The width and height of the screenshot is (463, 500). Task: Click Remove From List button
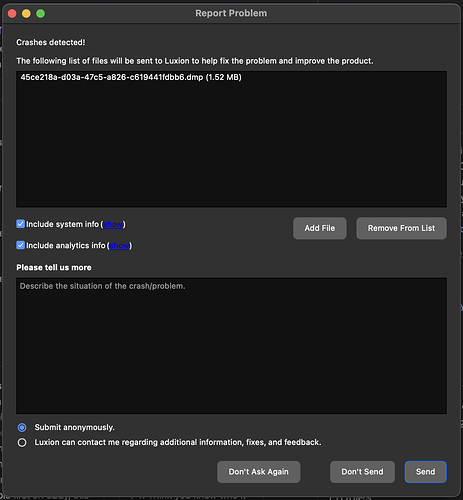tap(401, 228)
